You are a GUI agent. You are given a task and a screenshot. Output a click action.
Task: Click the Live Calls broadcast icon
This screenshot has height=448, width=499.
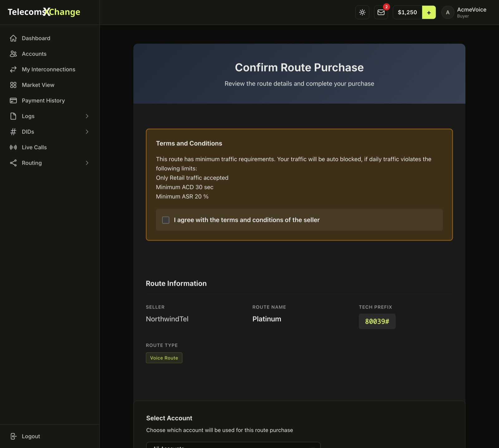coord(13,147)
